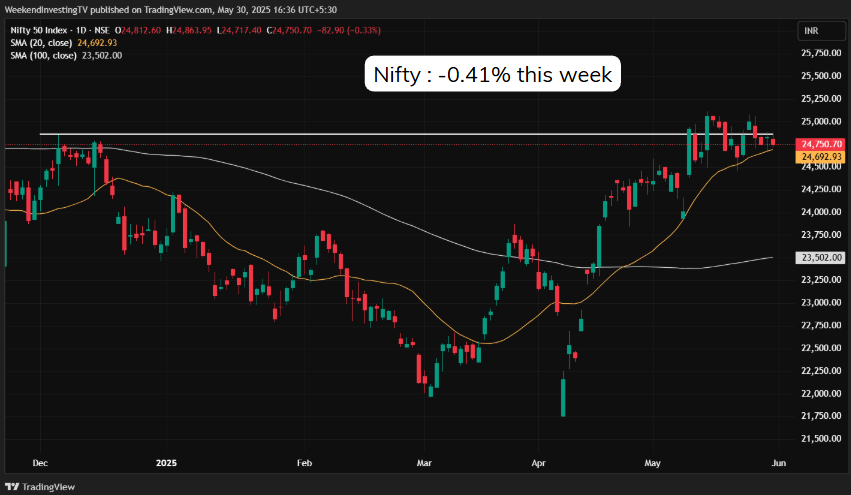Click the Dec label on time axis
Screen dimensions: 851x495
point(40,463)
